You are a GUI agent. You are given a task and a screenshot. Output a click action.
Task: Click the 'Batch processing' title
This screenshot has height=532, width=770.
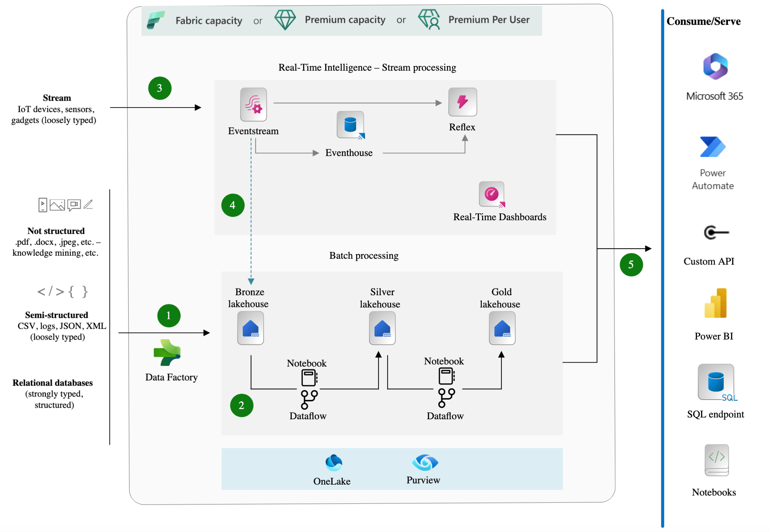[364, 256]
